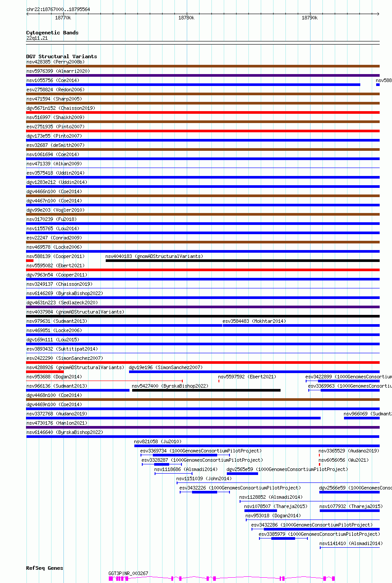Image resolution: width=392 pixels, height=583 pixels.
Task: Open esv3584483 (Mokhtar2014) variant
Action: click(254, 321)
